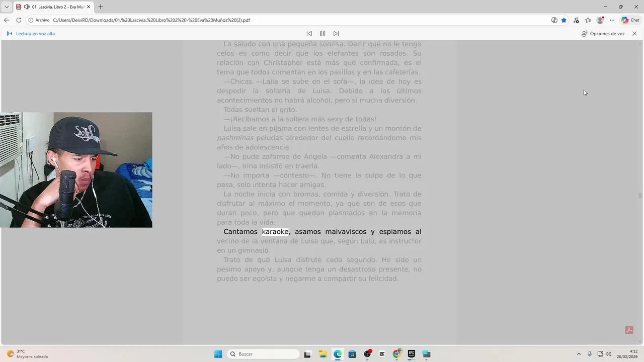Click the text "Todas sueltan el grito."
This screenshot has height=362, width=644.
260,110
